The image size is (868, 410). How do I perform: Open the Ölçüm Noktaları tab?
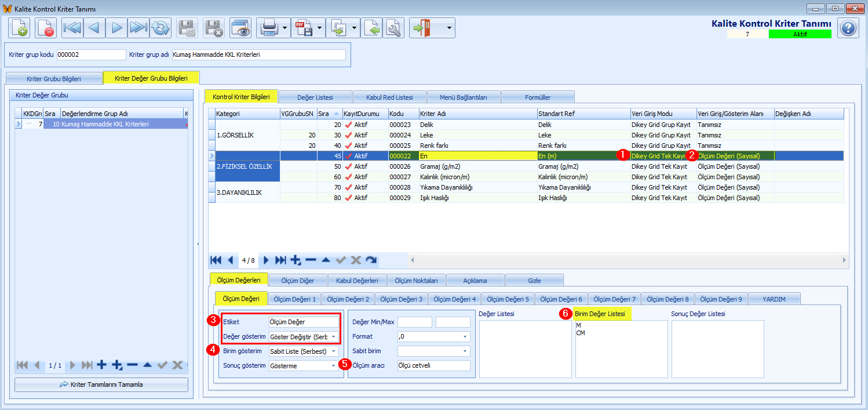[416, 281]
